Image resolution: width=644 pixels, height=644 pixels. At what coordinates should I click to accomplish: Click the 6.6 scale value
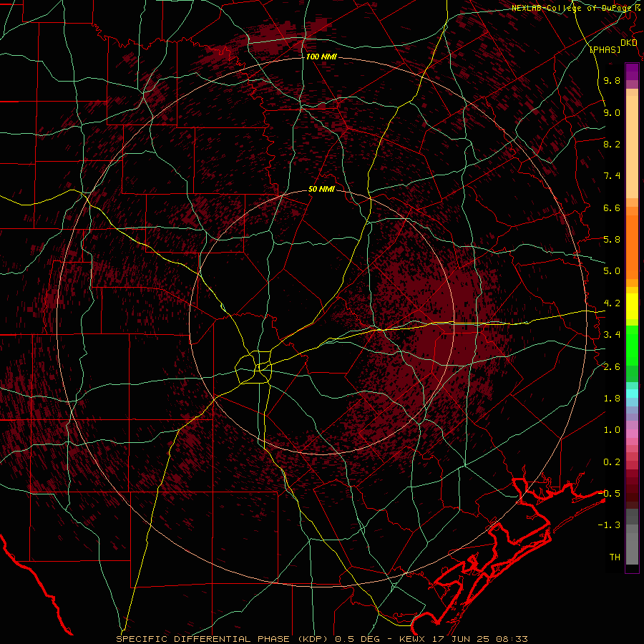click(x=612, y=208)
